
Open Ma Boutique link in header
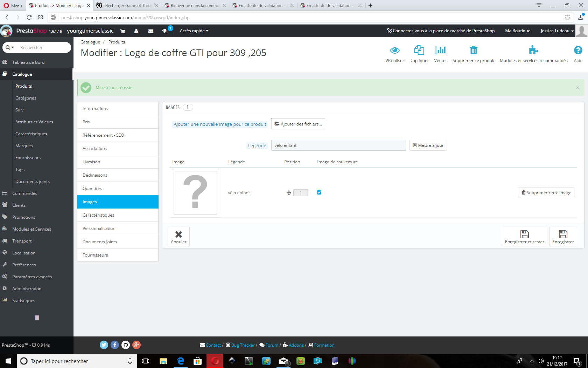(518, 31)
